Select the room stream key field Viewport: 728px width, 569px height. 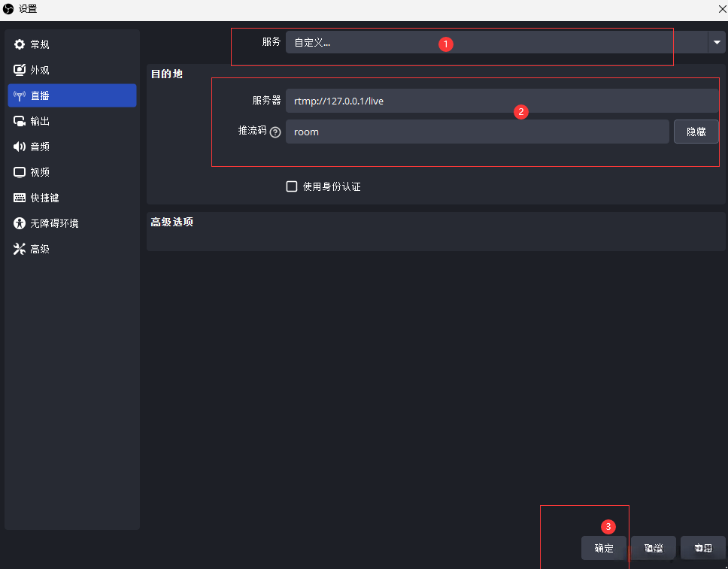pos(479,132)
